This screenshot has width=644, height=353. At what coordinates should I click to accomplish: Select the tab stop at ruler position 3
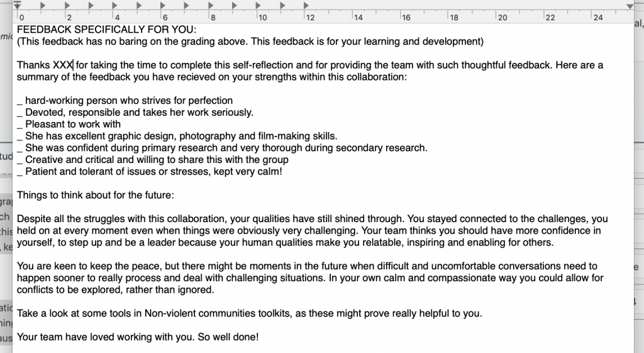point(91,5)
